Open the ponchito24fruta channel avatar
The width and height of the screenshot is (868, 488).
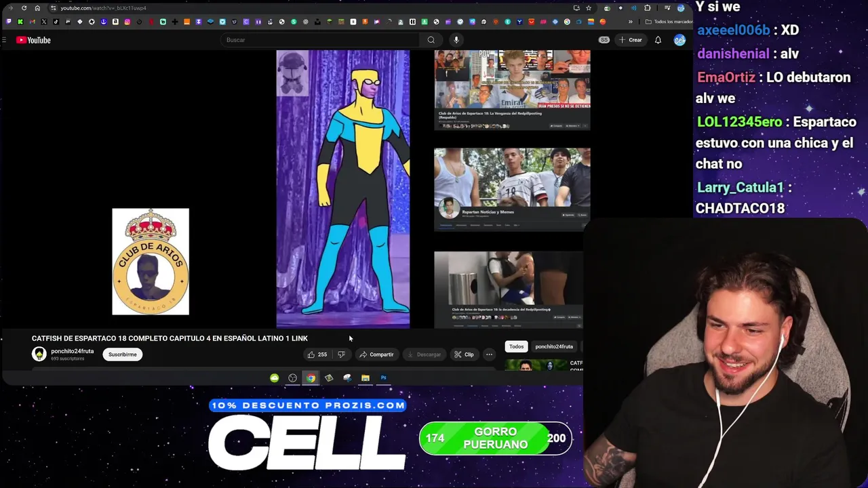[39, 354]
